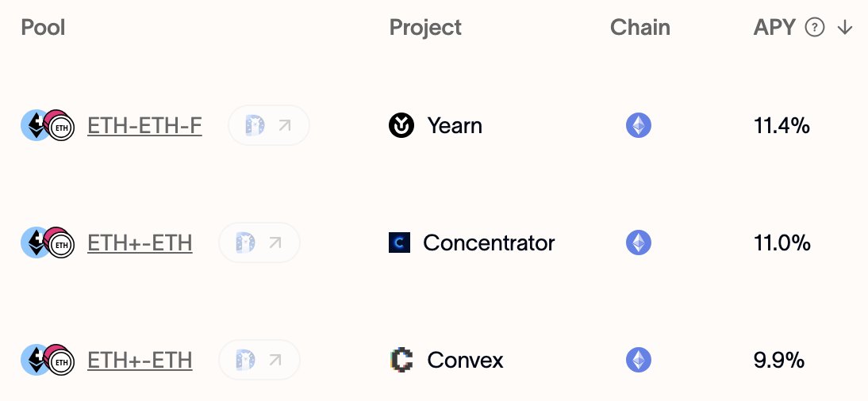Image resolution: width=868 pixels, height=401 pixels.
Task: Click the token pair icon in Convex row
Action: click(x=48, y=360)
